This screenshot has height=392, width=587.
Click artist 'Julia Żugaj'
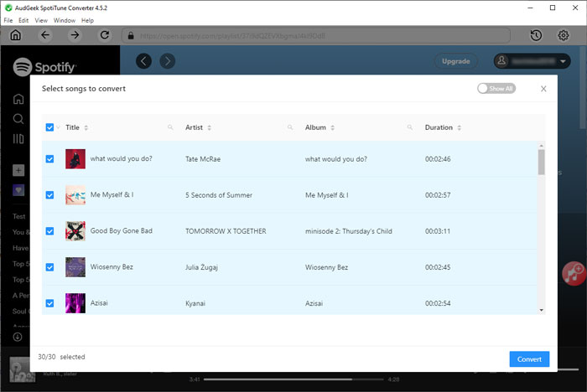pyautogui.click(x=201, y=267)
